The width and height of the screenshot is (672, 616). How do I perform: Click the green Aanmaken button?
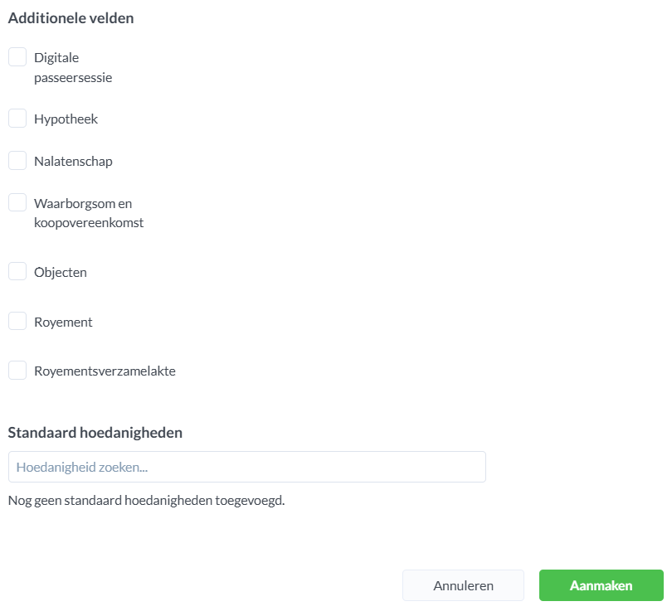[601, 585]
